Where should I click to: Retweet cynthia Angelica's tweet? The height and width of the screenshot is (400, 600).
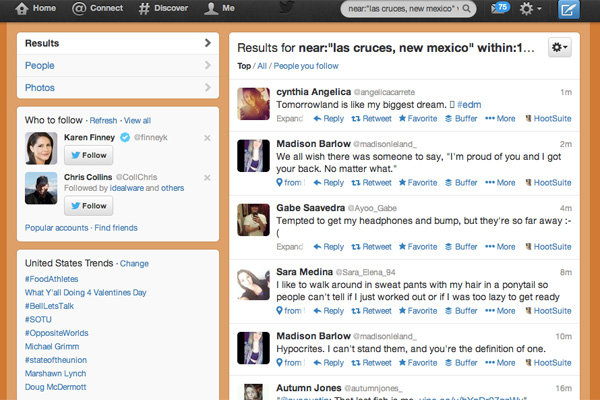click(x=372, y=119)
